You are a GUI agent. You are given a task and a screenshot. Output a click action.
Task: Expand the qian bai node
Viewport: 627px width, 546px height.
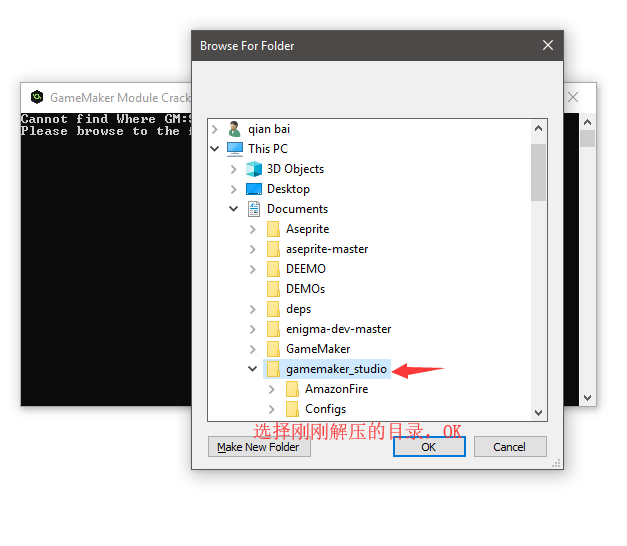(x=215, y=129)
